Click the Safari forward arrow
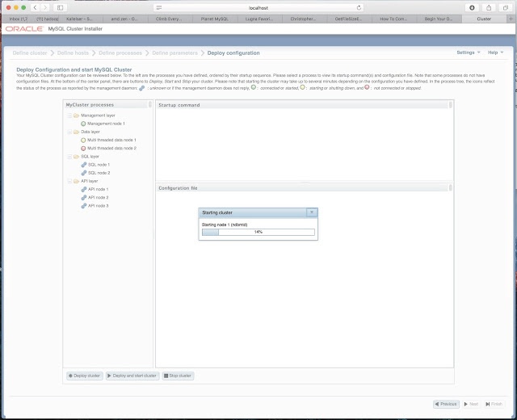517x420 pixels. [45, 7]
